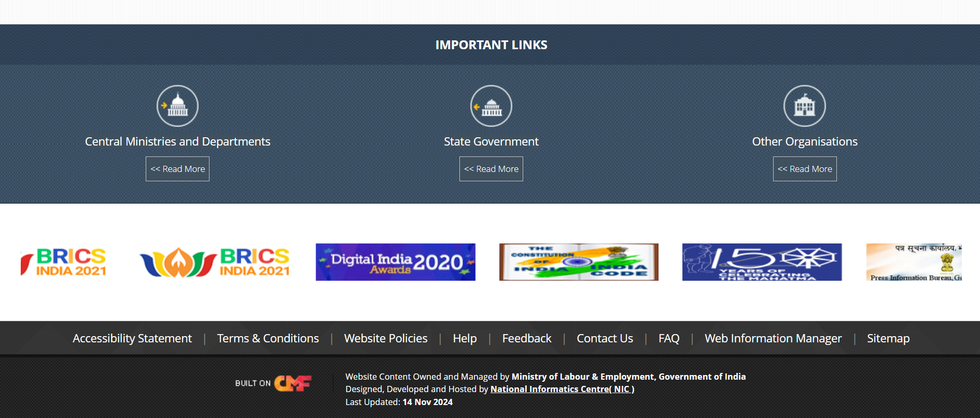980x418 pixels.
Task: Open the Constitution of India / India Code banner
Action: [x=579, y=262]
